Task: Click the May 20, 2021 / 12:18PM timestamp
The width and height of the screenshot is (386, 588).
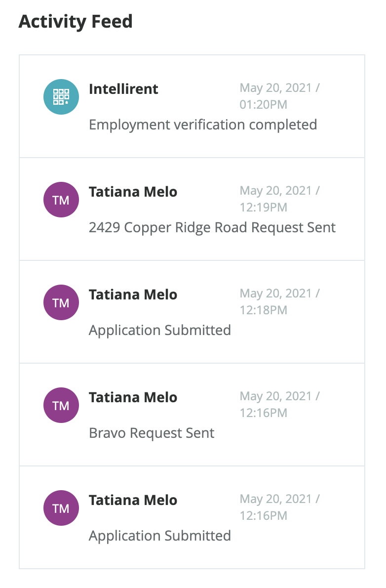Action: coord(279,302)
